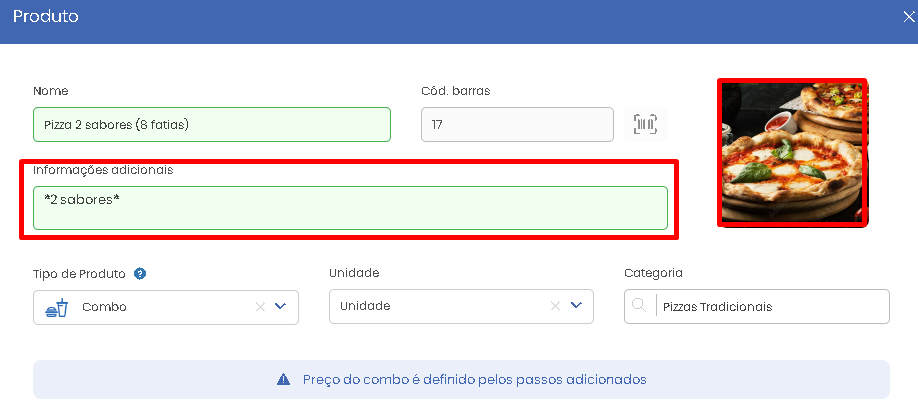Click the barcode scanner icon
The height and width of the screenshot is (417, 918).
click(645, 125)
